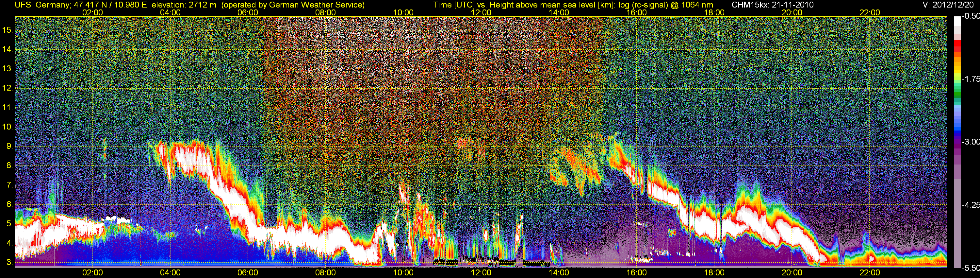Click the "06:00" label on the bottom time axis

point(248,273)
